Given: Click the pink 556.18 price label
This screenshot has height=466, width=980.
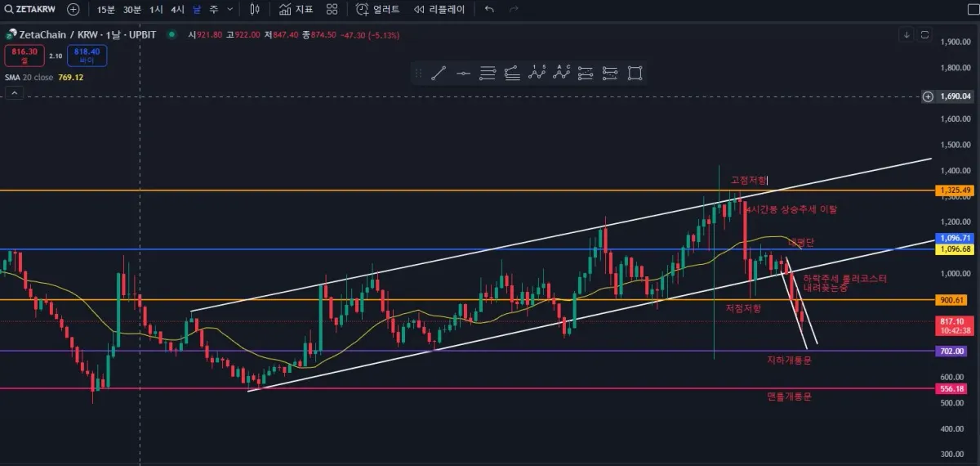Looking at the screenshot, I should click(x=952, y=389).
